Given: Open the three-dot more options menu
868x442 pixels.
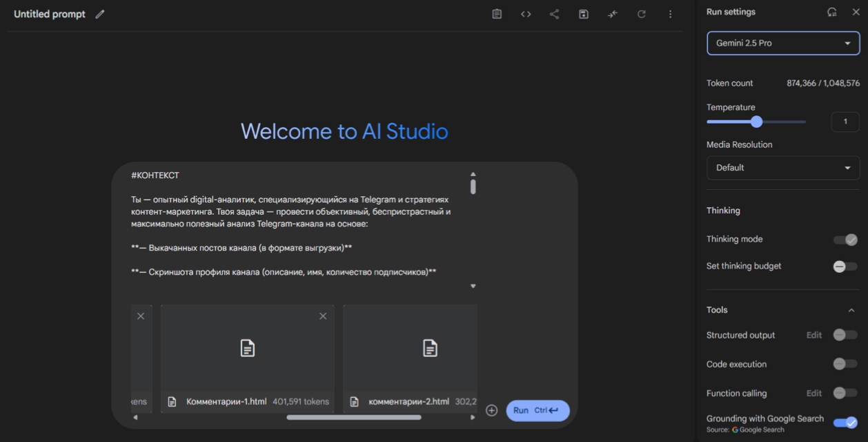Looking at the screenshot, I should pos(670,14).
